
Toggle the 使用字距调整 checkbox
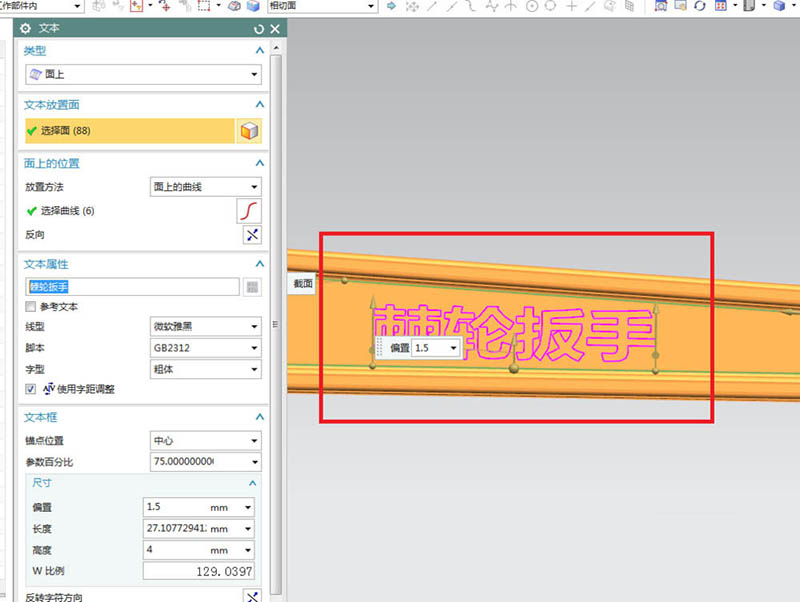pos(30,388)
